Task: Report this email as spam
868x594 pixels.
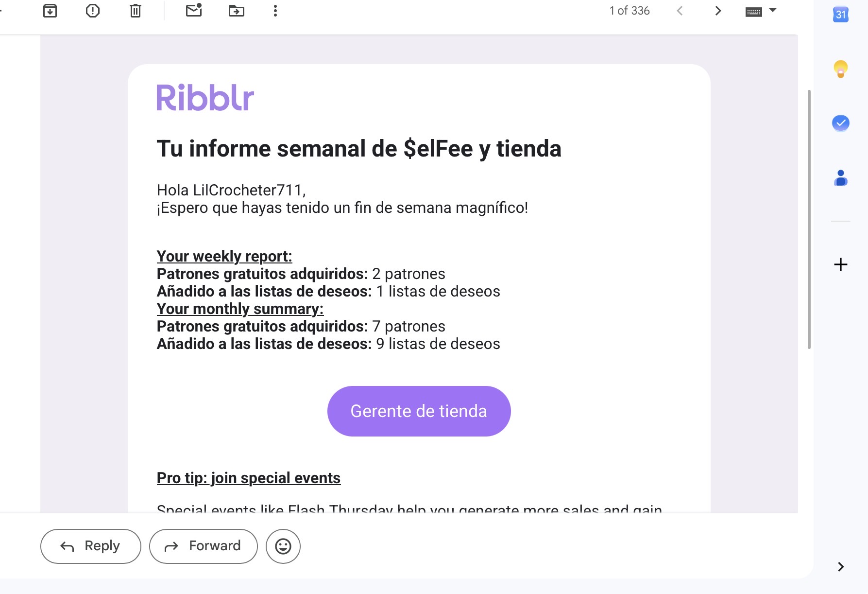Action: 93,11
